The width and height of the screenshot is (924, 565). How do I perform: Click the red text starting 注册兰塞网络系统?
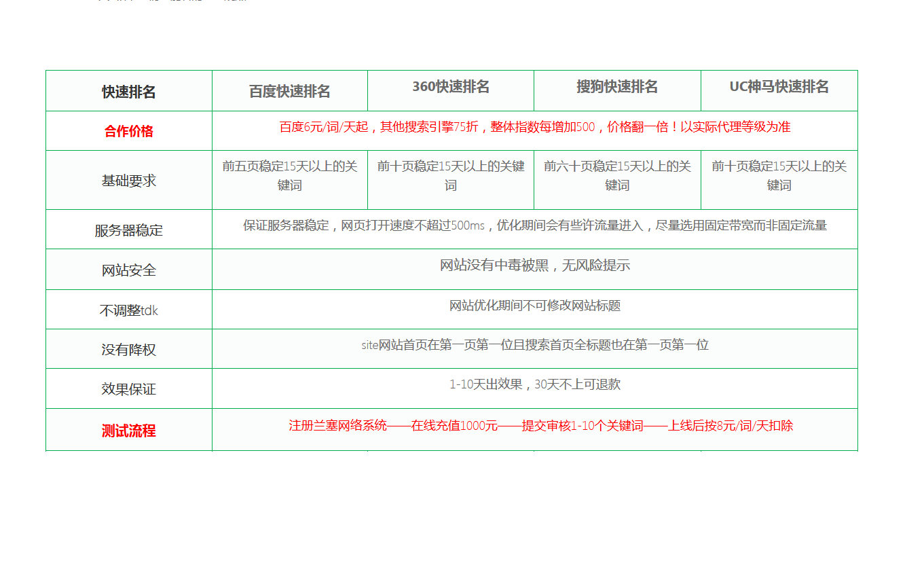541,426
